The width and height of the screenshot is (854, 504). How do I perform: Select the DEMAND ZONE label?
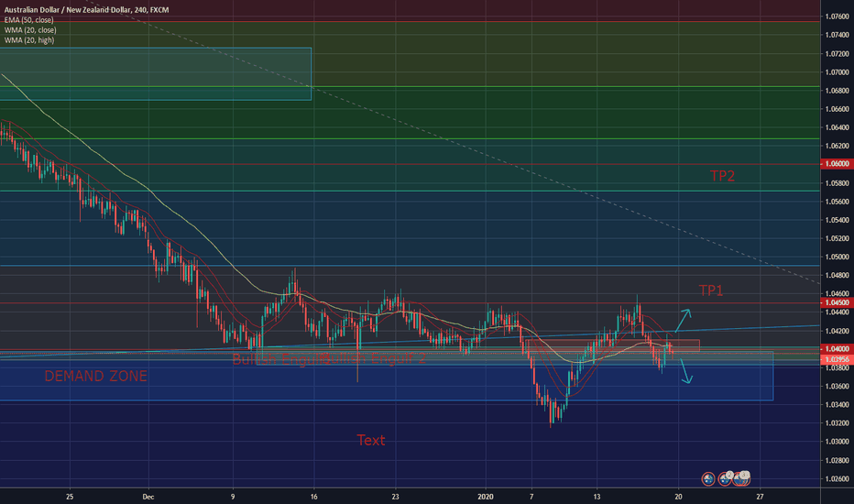click(x=95, y=376)
